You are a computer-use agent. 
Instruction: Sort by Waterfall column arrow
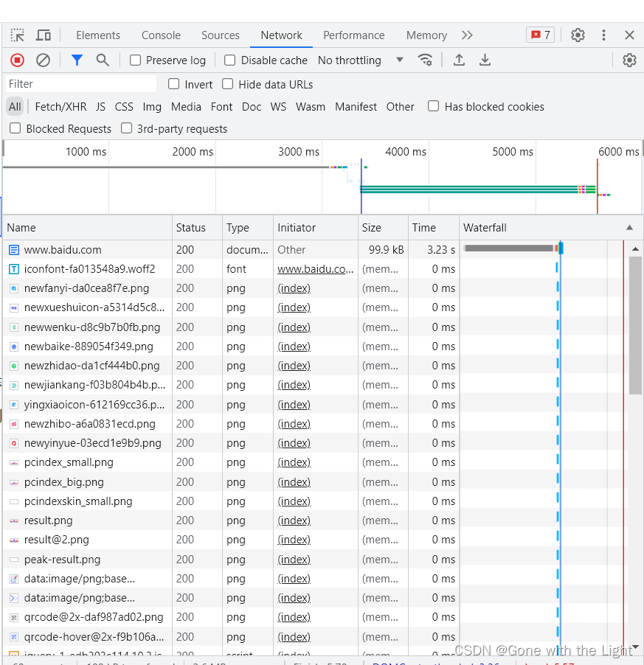click(x=629, y=228)
